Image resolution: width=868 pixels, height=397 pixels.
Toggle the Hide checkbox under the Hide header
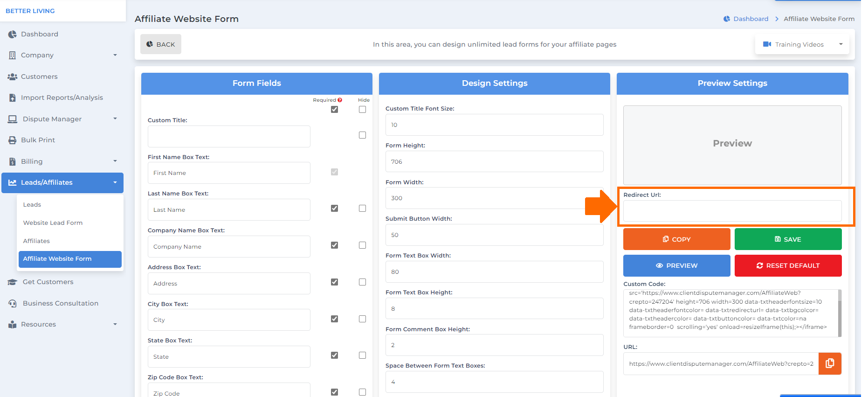click(362, 109)
